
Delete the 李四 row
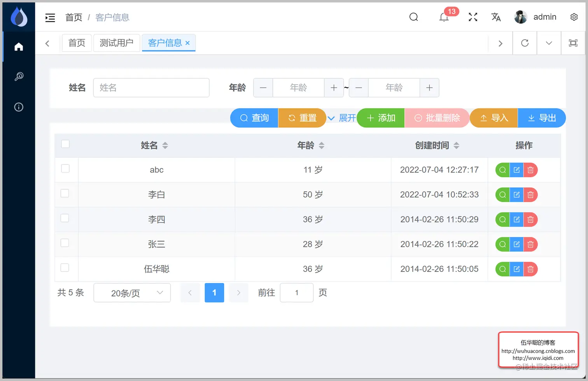(x=530, y=220)
